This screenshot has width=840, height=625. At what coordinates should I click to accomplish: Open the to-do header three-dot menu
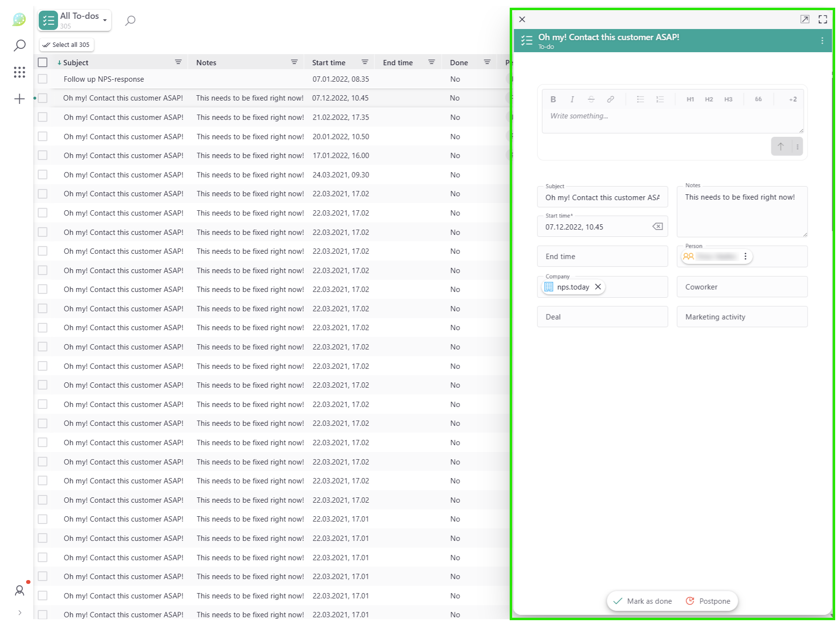click(x=822, y=41)
